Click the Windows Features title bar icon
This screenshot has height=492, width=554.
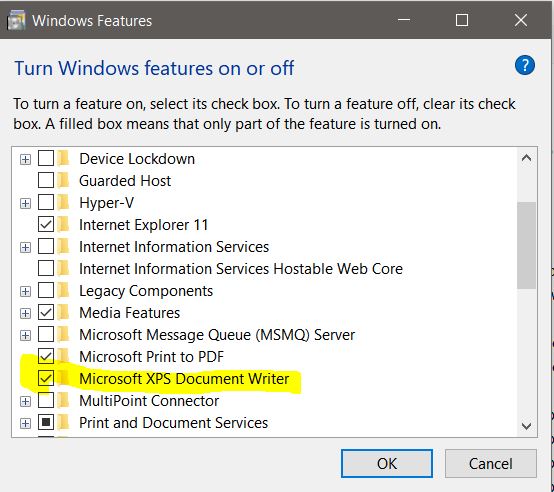tap(16, 20)
